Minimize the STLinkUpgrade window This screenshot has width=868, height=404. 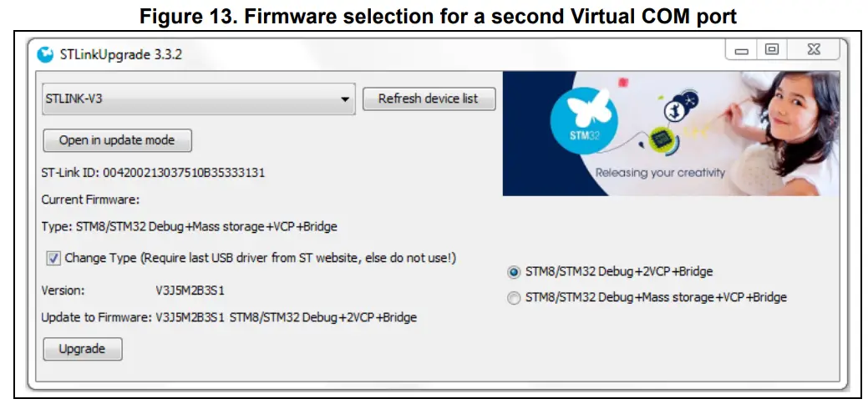point(742,50)
